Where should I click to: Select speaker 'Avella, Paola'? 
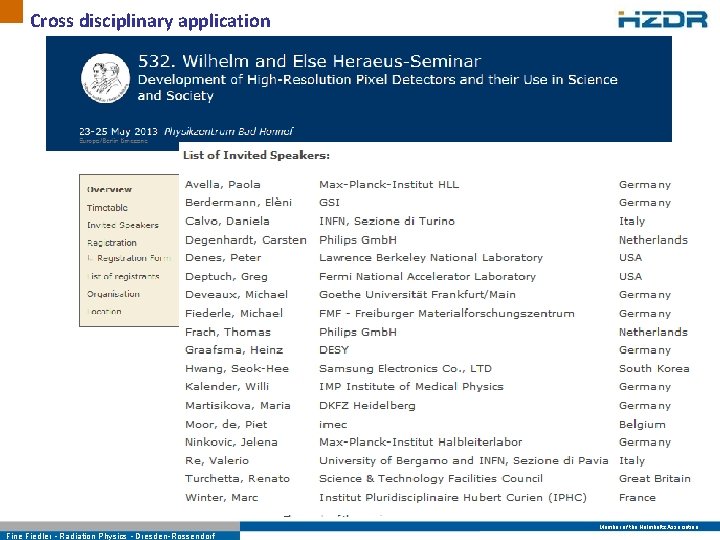(222, 185)
